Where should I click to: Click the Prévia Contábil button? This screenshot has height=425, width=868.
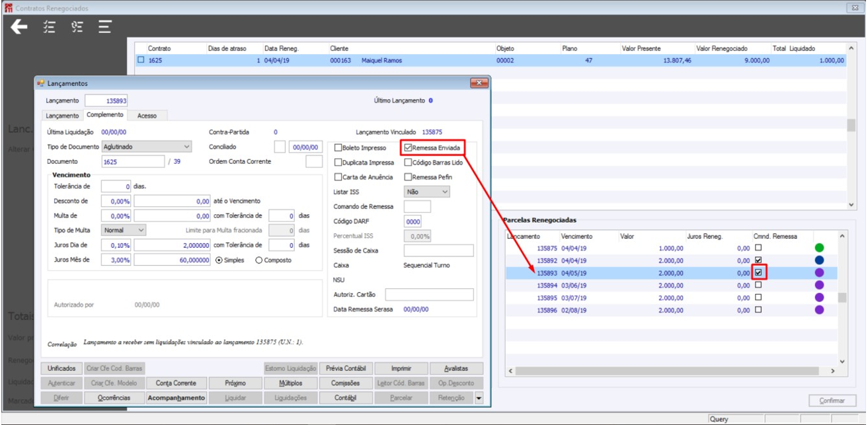point(346,368)
